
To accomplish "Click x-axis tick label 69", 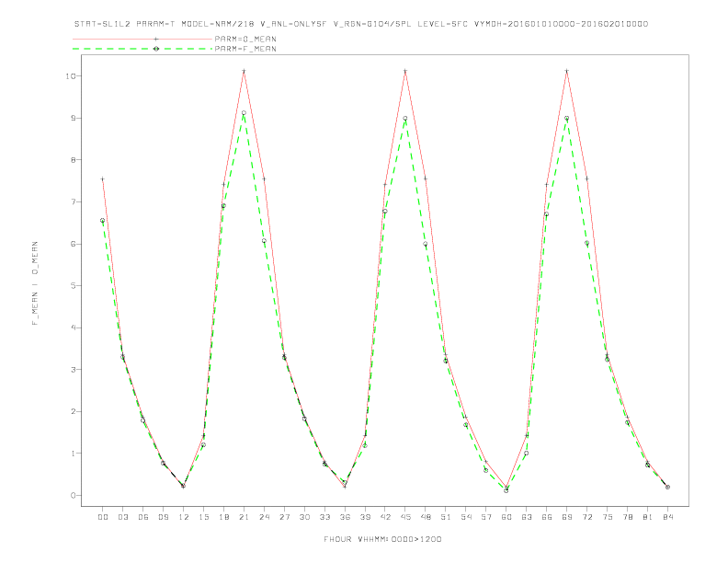I will pyautogui.click(x=567, y=517).
